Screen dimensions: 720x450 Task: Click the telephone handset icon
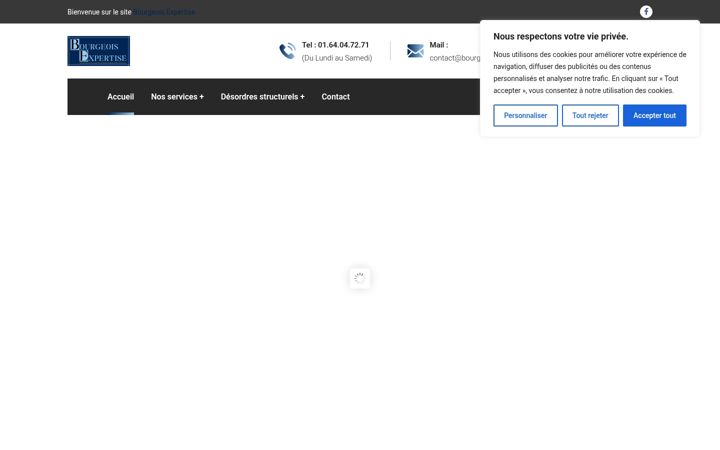[287, 51]
